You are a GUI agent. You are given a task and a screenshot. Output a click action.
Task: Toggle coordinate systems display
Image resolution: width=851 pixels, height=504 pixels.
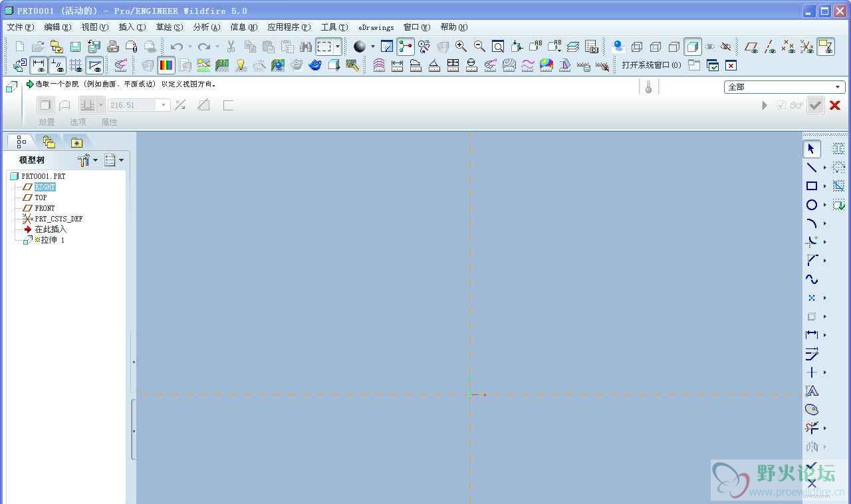(x=806, y=47)
